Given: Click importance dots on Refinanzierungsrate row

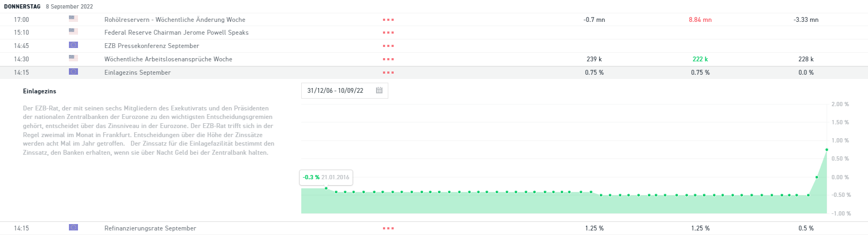Looking at the screenshot, I should [388, 228].
